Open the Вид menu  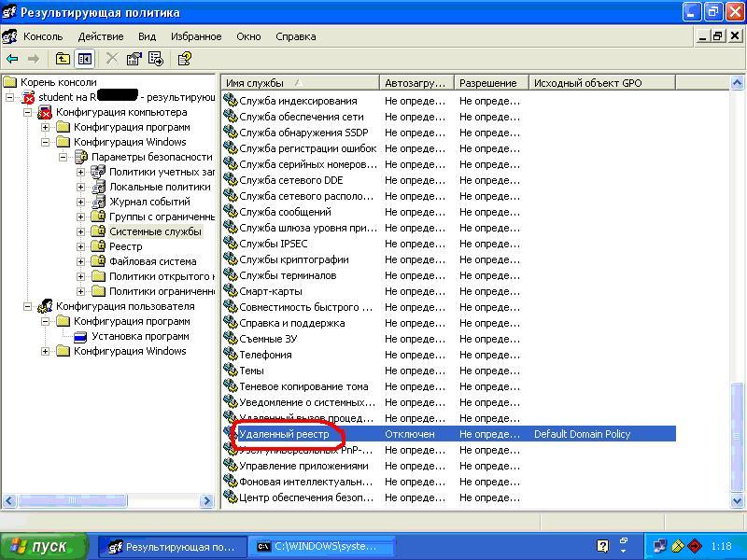coord(147,36)
